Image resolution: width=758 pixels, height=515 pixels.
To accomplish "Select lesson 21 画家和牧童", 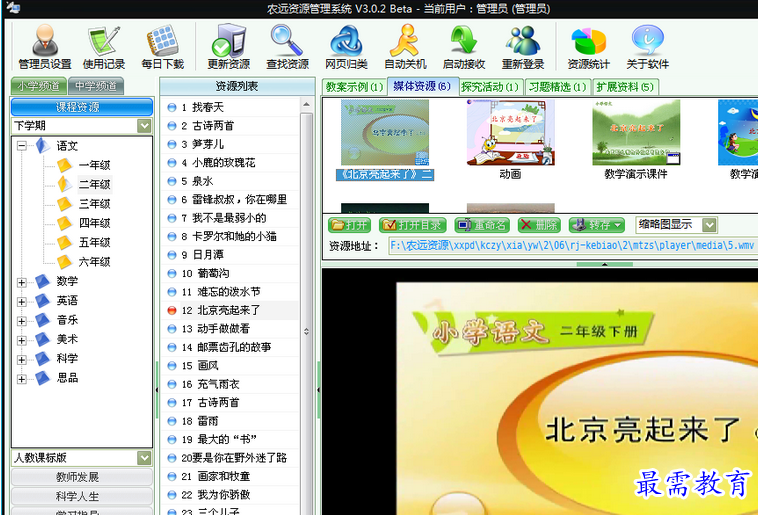I will 231,476.
